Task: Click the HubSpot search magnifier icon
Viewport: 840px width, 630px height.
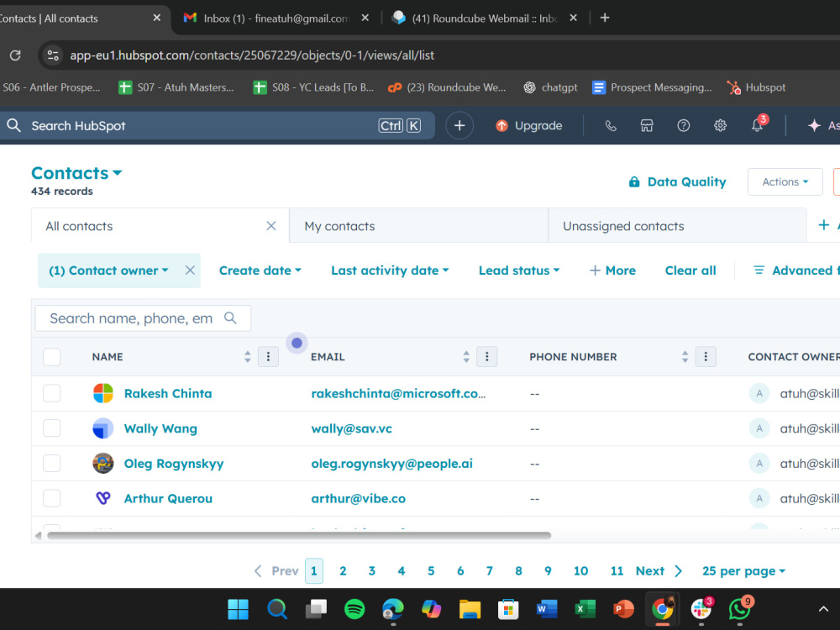Action: pyautogui.click(x=14, y=125)
